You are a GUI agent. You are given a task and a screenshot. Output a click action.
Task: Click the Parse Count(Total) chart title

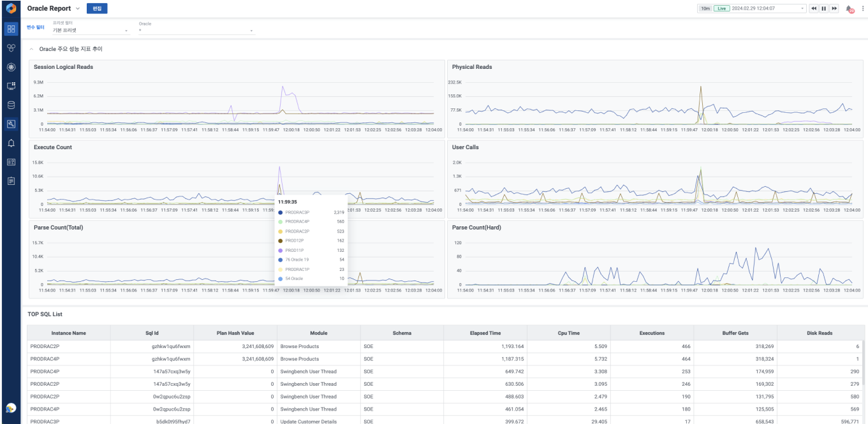(x=59, y=228)
